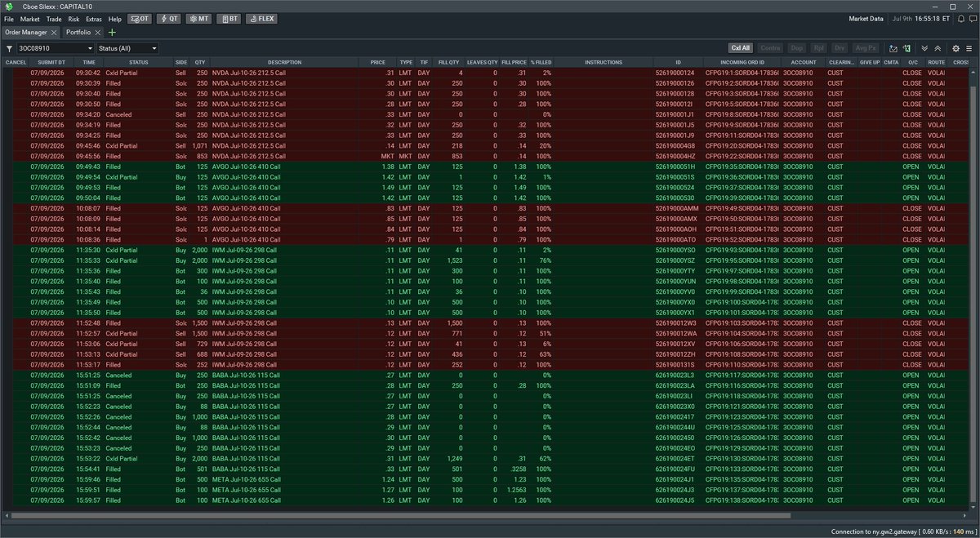Sort by the SUBMIT DT column header
This screenshot has height=538, width=980.
point(51,62)
